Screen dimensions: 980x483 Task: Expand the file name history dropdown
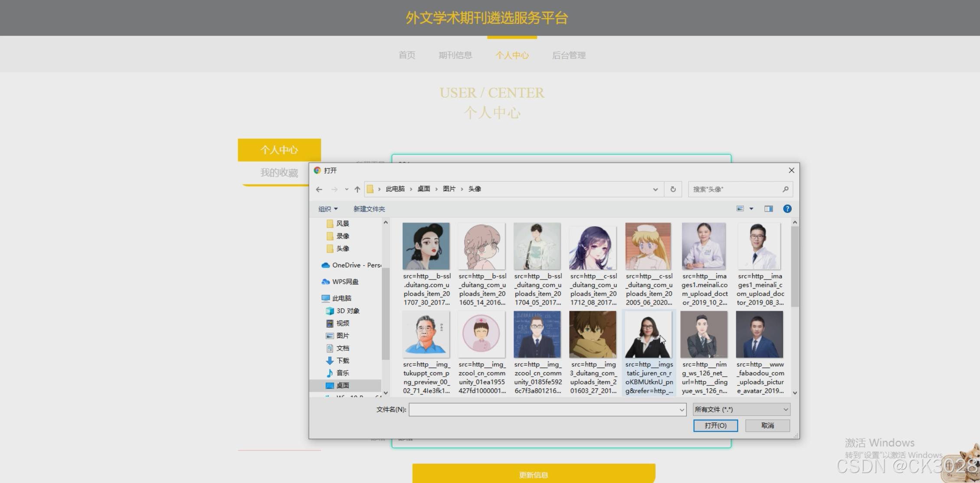(x=682, y=409)
